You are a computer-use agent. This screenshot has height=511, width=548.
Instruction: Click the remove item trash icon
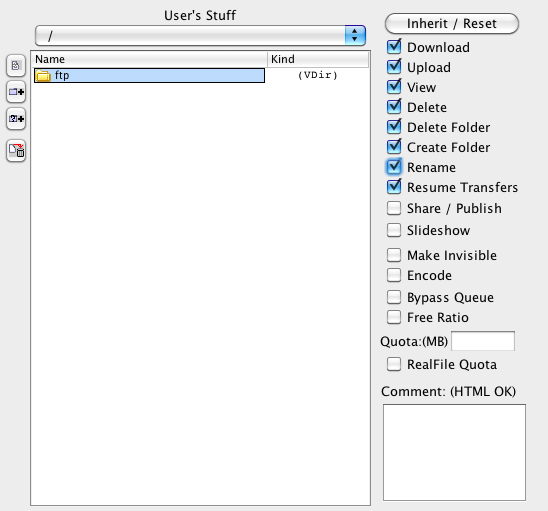point(16,151)
